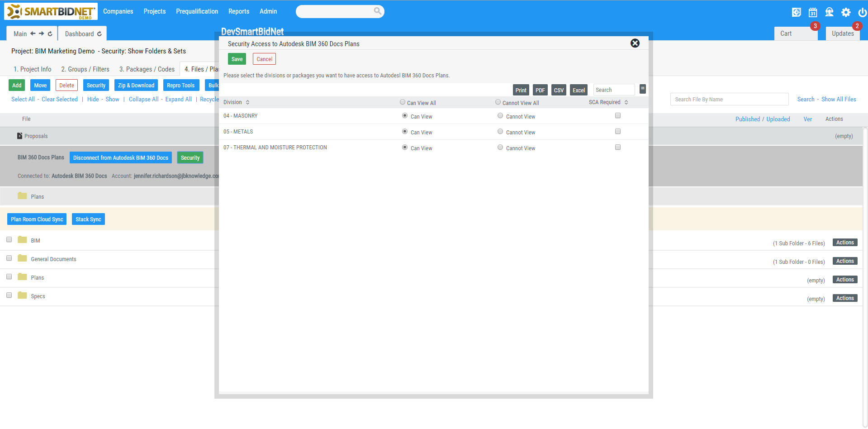This screenshot has height=429, width=868.
Task: Open support headset icon
Action: [829, 12]
